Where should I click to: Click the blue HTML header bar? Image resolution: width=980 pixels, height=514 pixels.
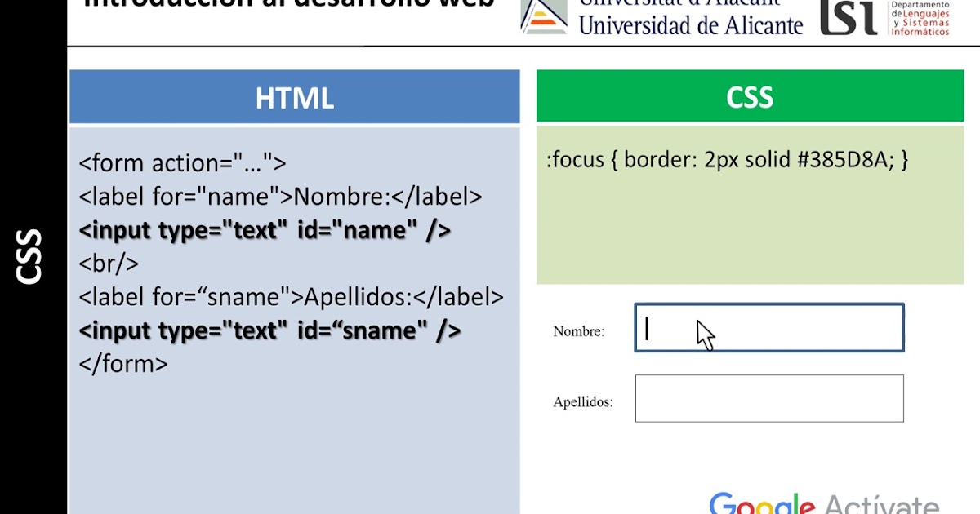(x=295, y=96)
